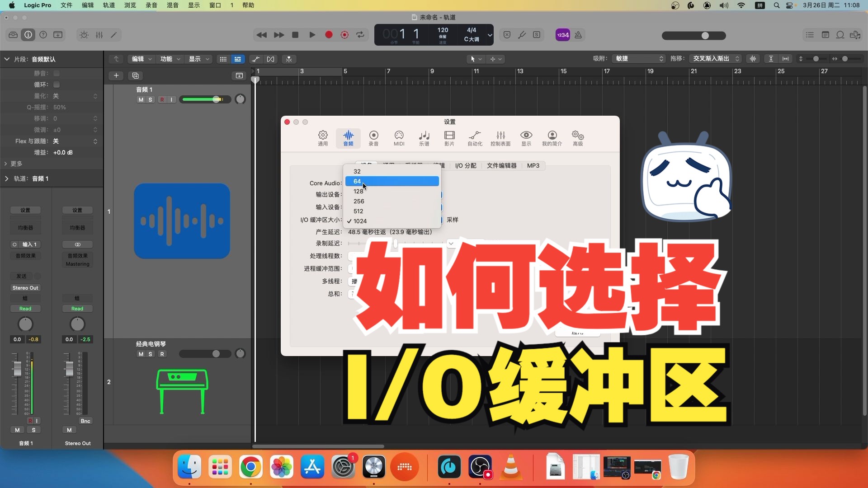The height and width of the screenshot is (488, 868).
Task: Toggle Cycle mode button
Action: pyautogui.click(x=360, y=35)
